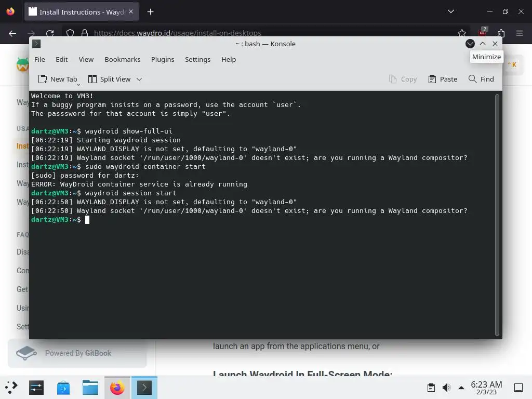532x399 pixels.
Task: Open the clipboard tray icon
Action: pyautogui.click(x=431, y=388)
